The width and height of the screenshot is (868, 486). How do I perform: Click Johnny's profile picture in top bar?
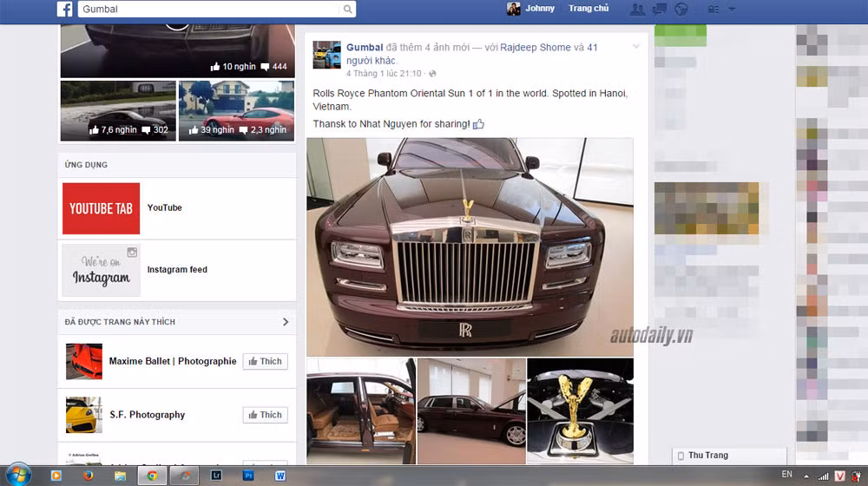(513, 9)
